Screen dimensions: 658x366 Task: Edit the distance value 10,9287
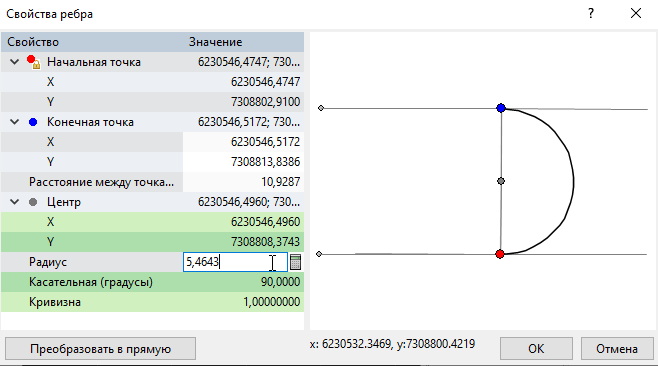point(280,182)
